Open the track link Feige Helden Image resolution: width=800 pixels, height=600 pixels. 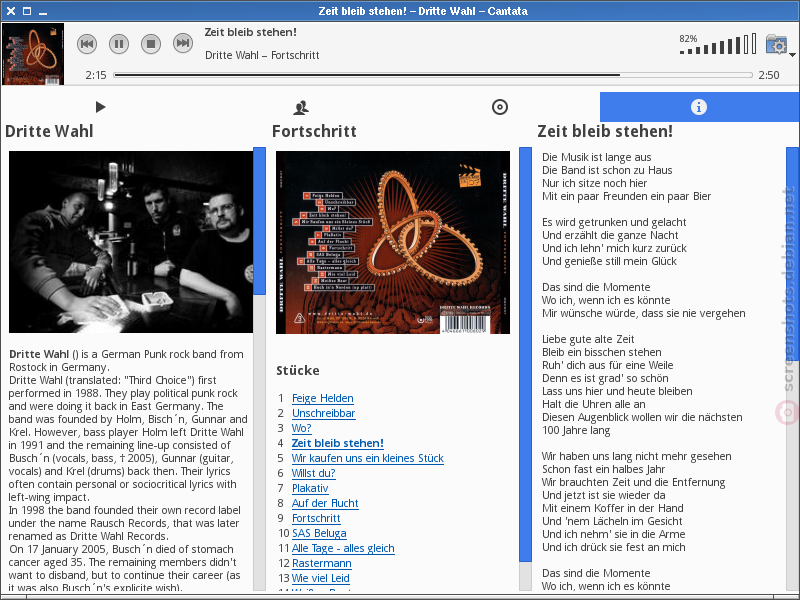click(x=322, y=398)
